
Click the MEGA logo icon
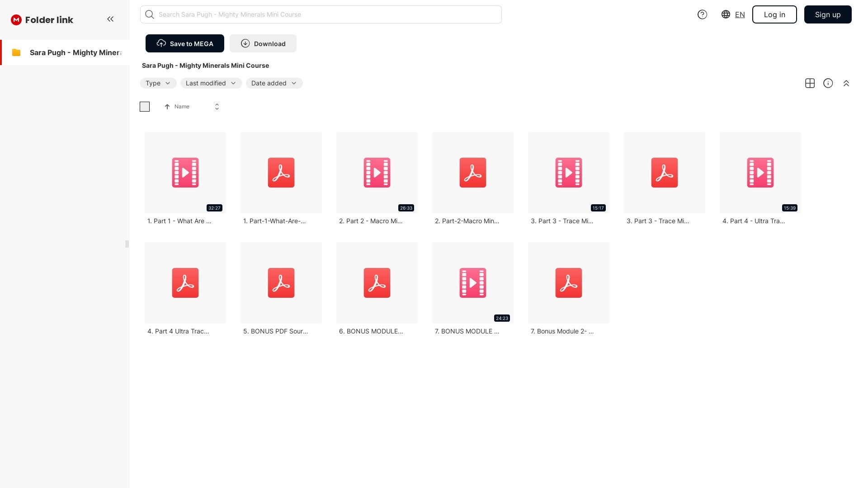16,20
